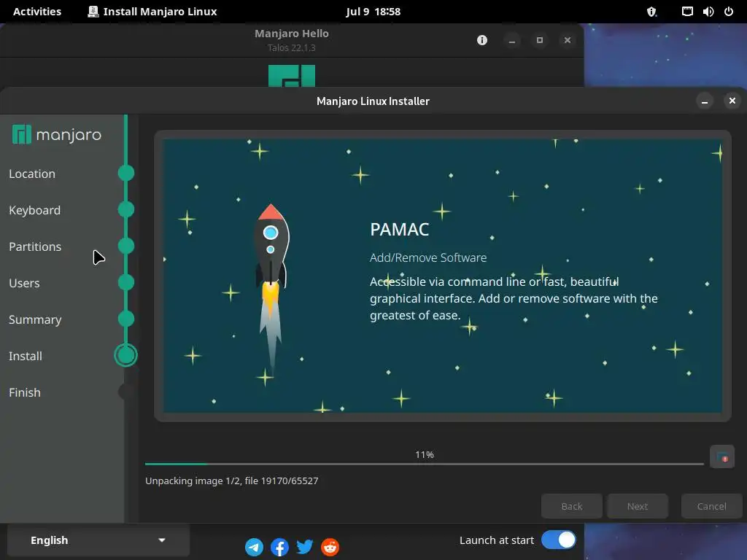Click the Manjaro Hello window title
Screen dimensions: 747x560
(x=292, y=34)
